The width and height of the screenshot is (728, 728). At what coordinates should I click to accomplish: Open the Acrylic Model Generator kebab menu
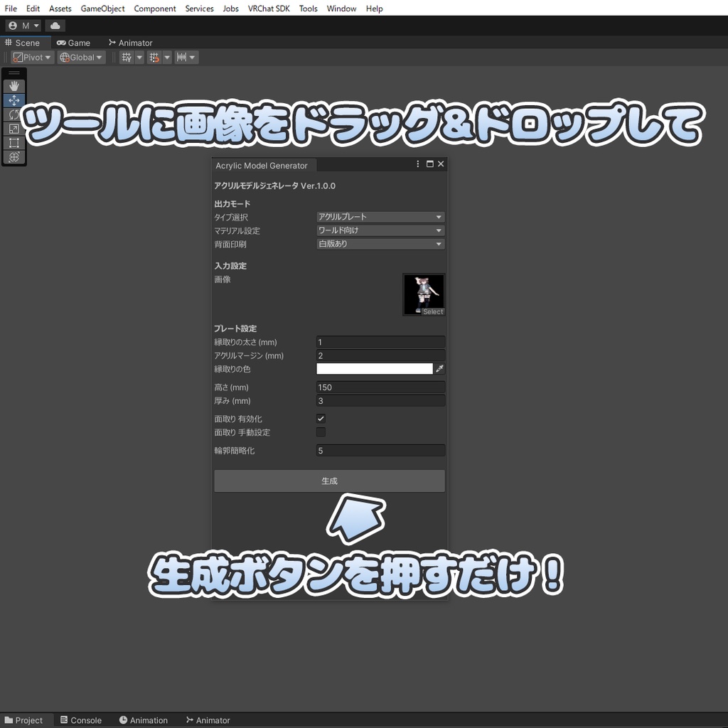coord(417,164)
